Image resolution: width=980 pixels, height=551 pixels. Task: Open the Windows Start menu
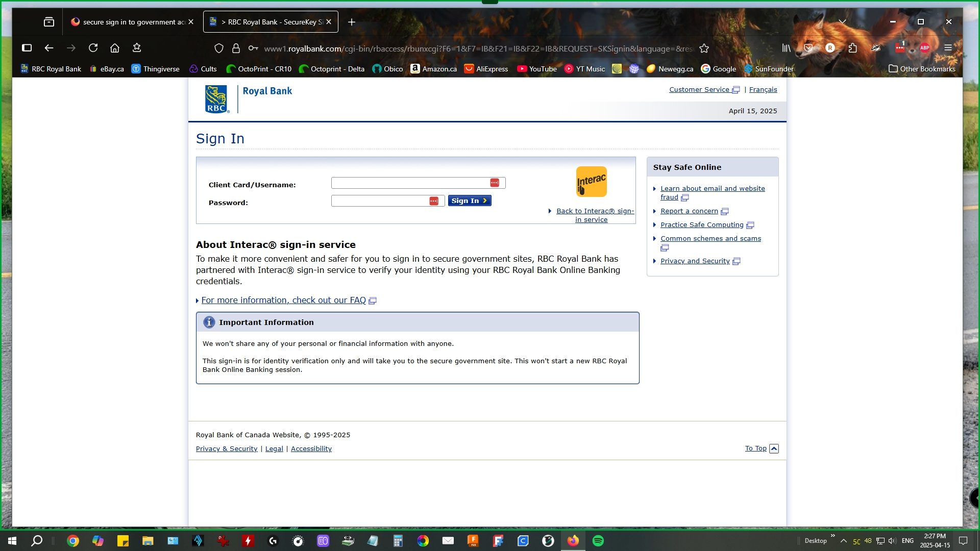click(12, 541)
